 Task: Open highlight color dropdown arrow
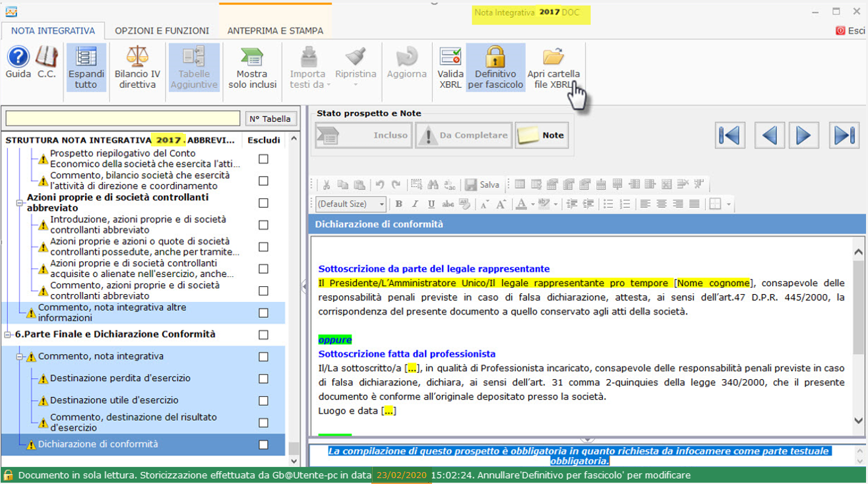click(555, 204)
